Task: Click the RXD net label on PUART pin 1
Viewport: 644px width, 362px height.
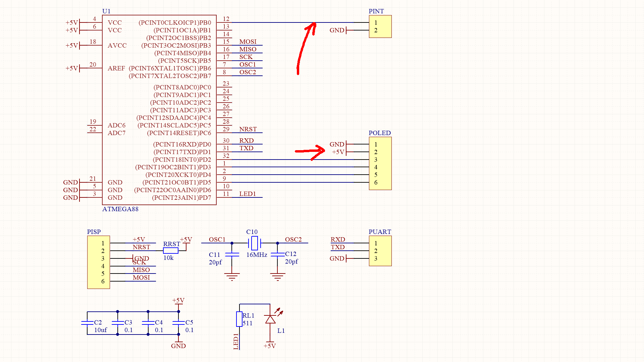Action: (338, 239)
